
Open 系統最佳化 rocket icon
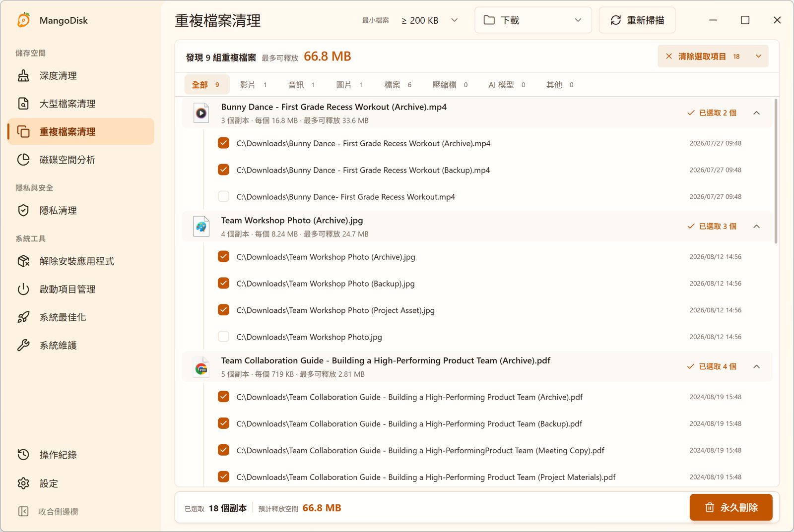pyautogui.click(x=23, y=317)
